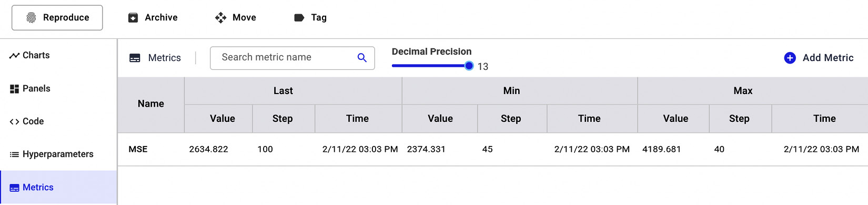The image size is (868, 205).
Task: Click the Reproduce button
Action: tap(57, 18)
